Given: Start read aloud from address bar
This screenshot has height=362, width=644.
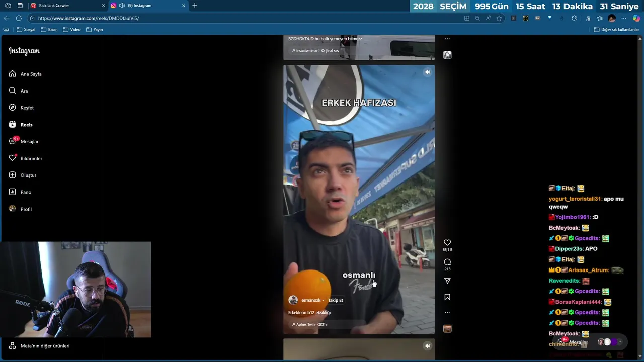Looking at the screenshot, I should tap(488, 18).
